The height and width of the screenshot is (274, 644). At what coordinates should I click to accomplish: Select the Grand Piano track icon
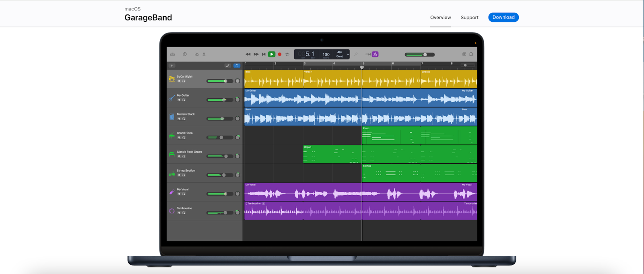pos(172,136)
